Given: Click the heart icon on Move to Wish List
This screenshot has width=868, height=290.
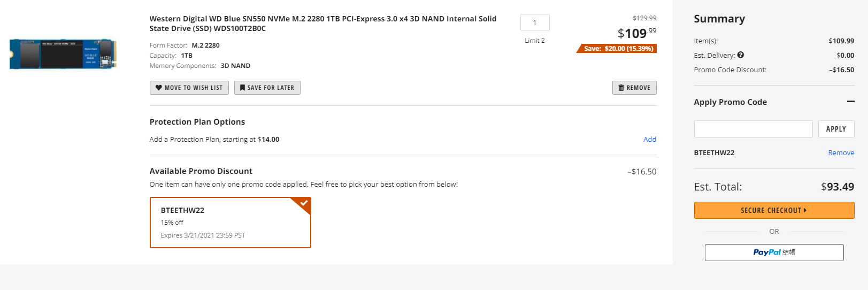Looking at the screenshot, I should pos(159,88).
